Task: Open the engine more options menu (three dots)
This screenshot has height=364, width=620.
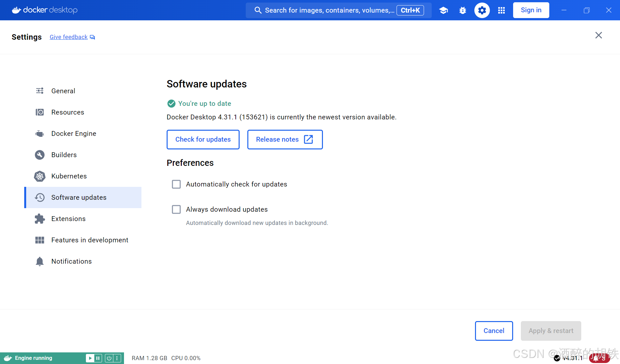Action: [x=117, y=358]
